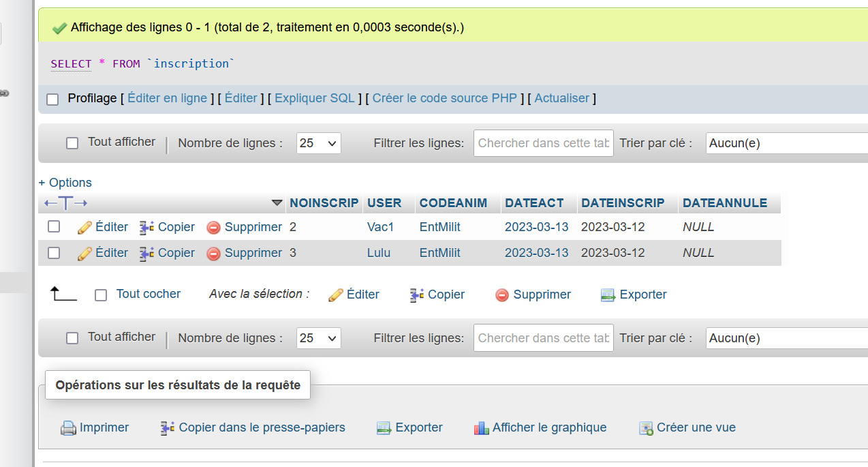The width and height of the screenshot is (868, 467).
Task: Click the Export icon next to selection actions
Action: (x=608, y=295)
